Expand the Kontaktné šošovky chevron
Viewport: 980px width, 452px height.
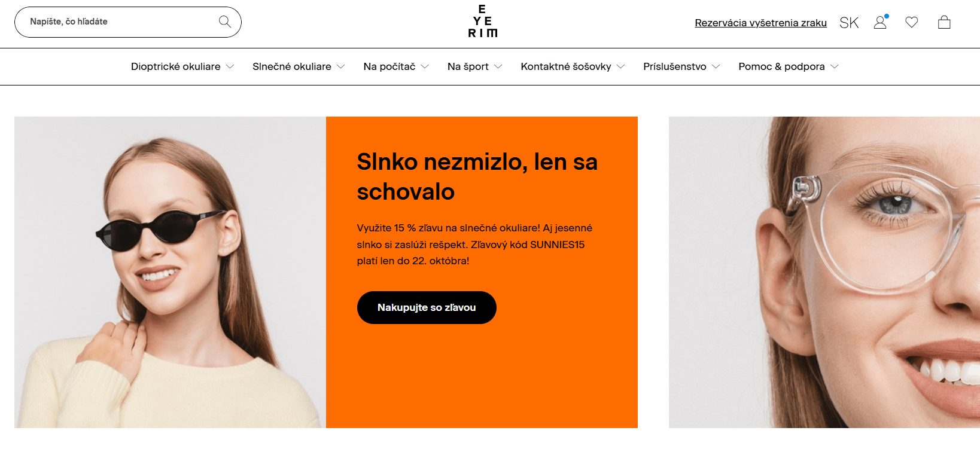[620, 66]
